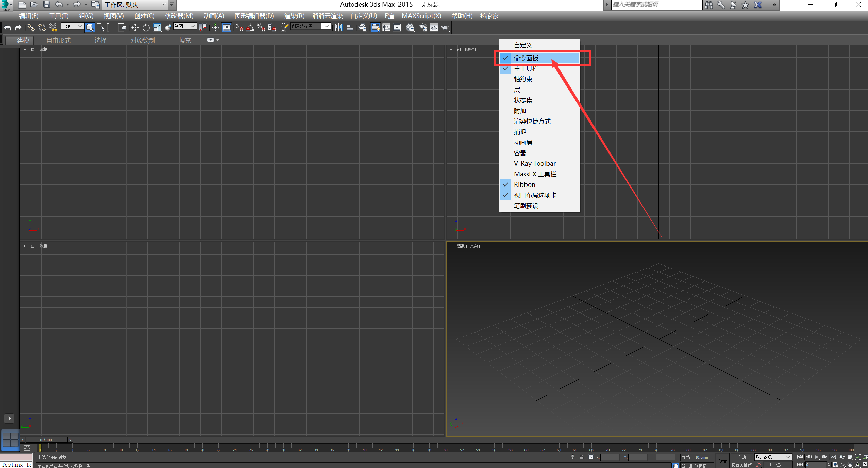Open the 工作区: 默认 workspace dropdown
This screenshot has width=868, height=468.
point(135,5)
